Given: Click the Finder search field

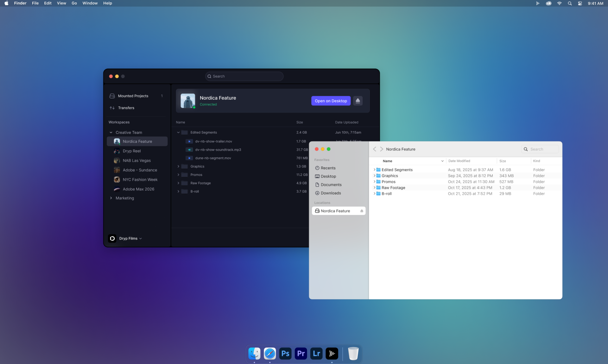Looking at the screenshot, I should tap(540, 149).
